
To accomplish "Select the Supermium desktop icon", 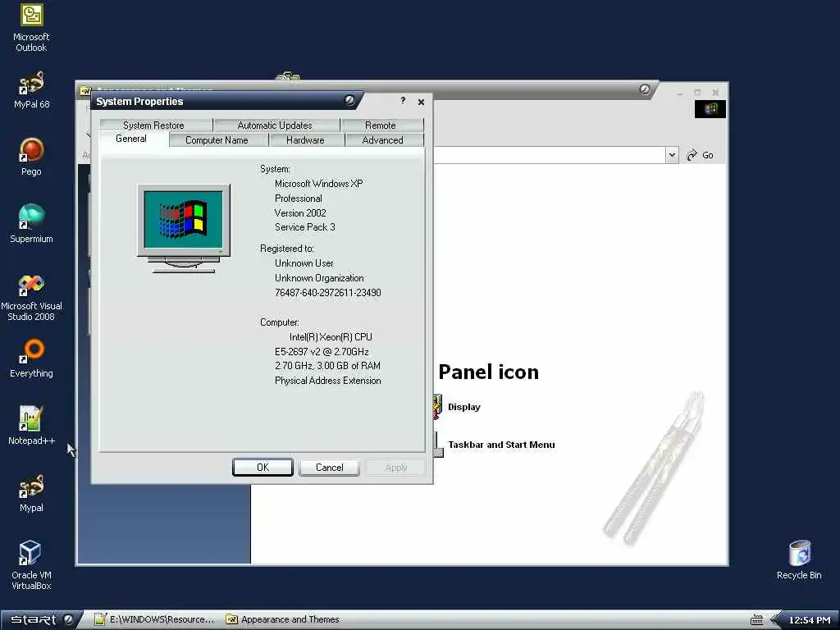I will (31, 224).
